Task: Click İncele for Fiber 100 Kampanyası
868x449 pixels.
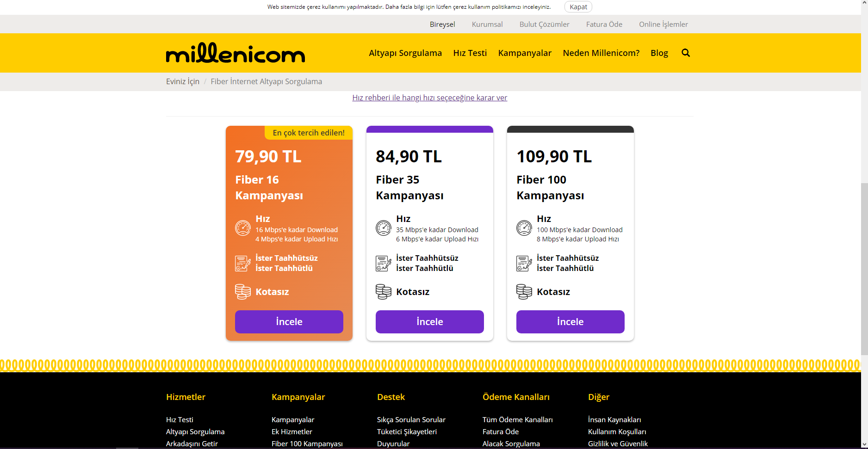Action: [570, 322]
